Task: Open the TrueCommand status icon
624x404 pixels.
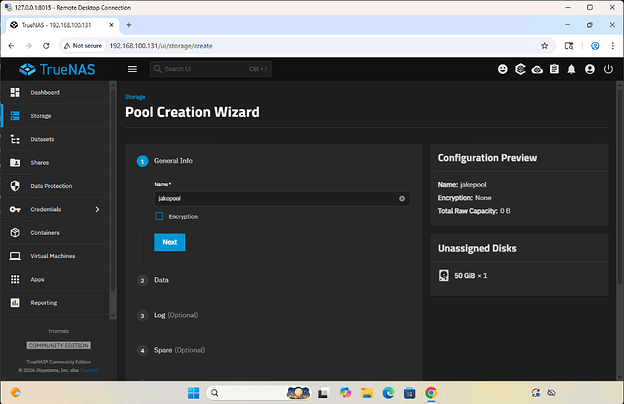Action: point(520,69)
